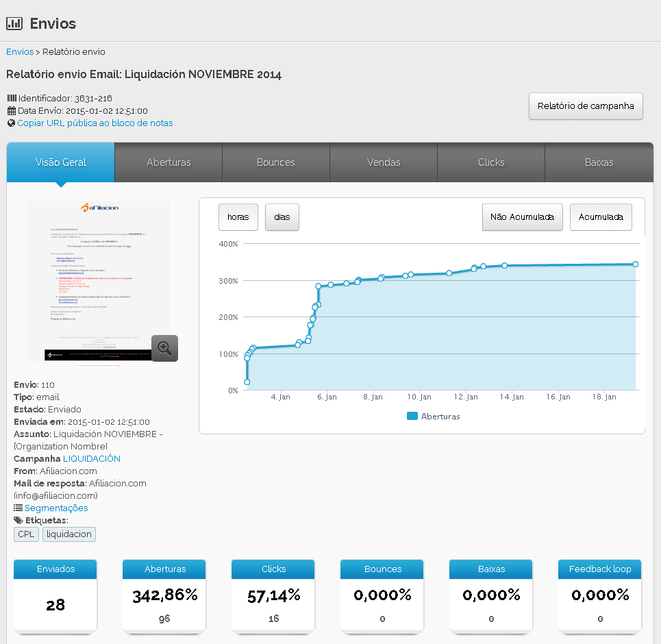Click the tag icon beside Etiquetas
Screen dimensions: 661x644
[18, 521]
